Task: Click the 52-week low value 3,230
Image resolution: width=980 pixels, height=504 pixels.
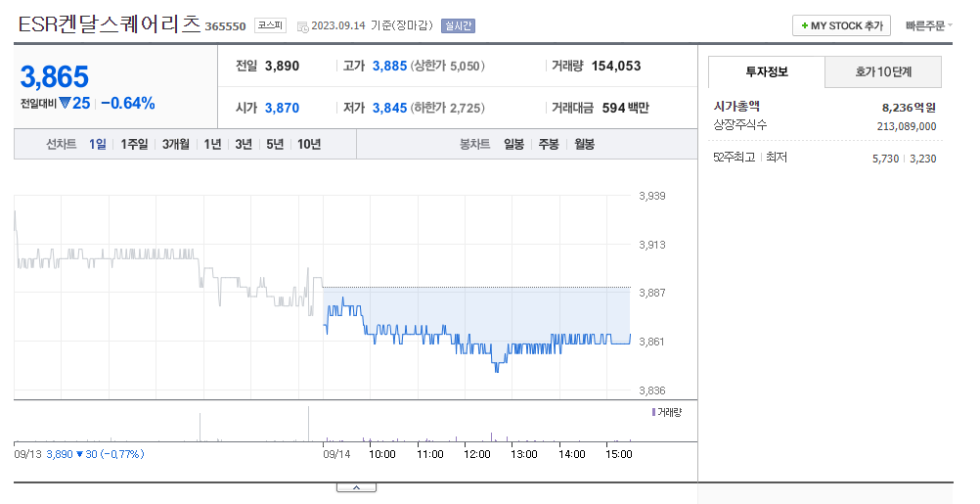Action: pyautogui.click(x=922, y=159)
